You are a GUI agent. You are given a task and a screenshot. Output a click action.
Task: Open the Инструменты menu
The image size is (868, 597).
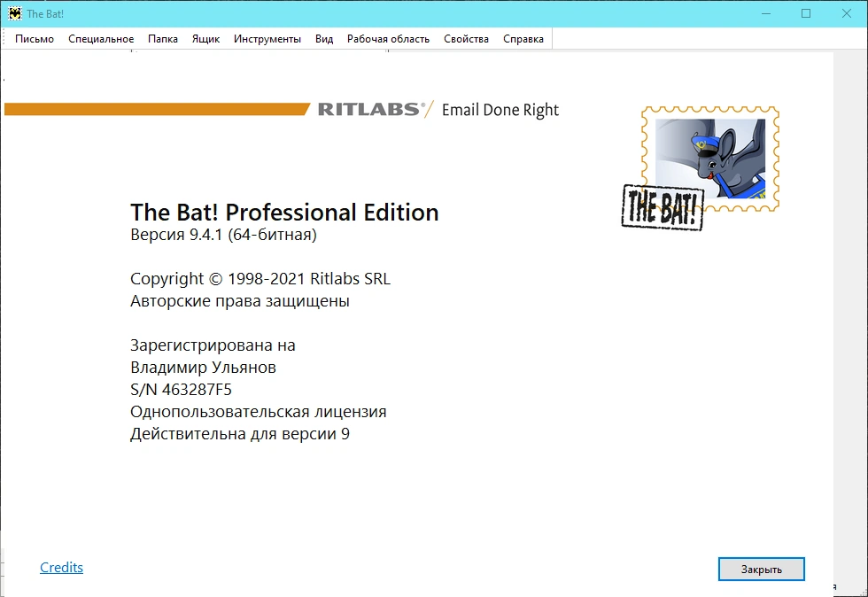(x=267, y=39)
